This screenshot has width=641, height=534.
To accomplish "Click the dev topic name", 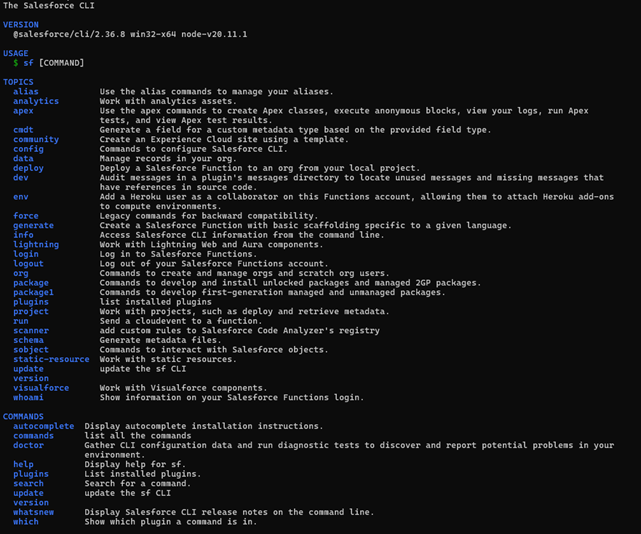I will point(21,178).
